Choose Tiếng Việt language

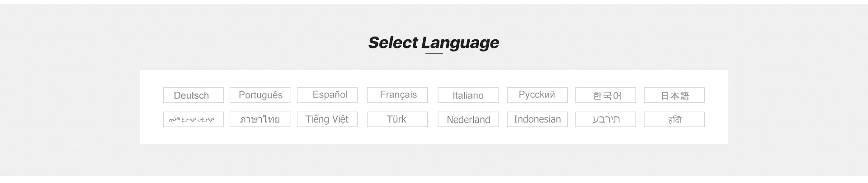coord(327,119)
